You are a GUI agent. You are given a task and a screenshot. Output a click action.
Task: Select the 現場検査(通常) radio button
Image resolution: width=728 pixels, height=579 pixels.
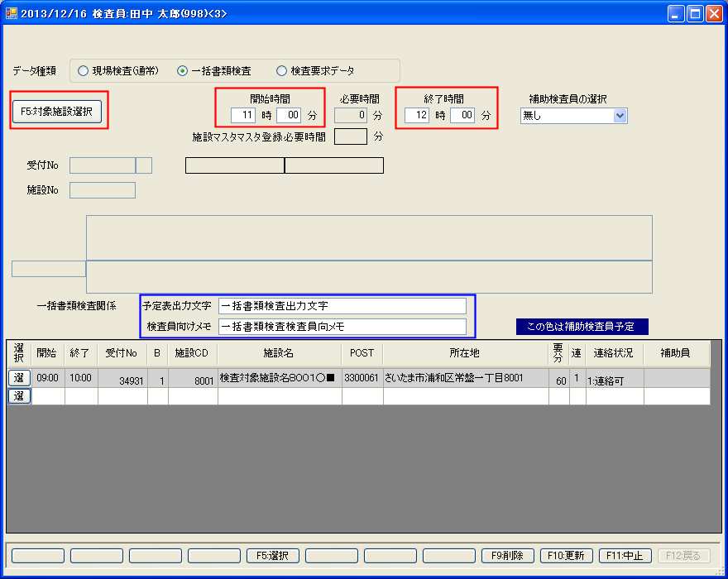point(83,71)
